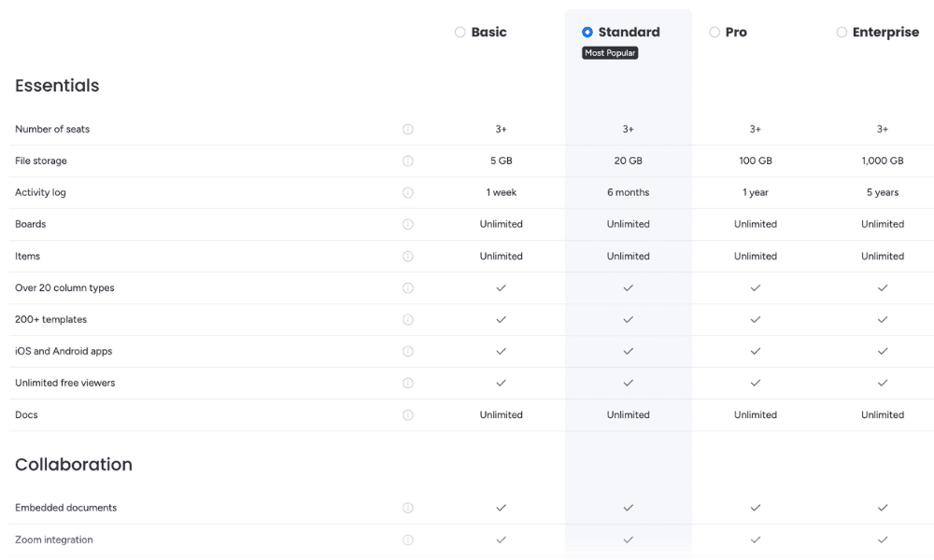This screenshot has width=934, height=560.
Task: Show info for Over 20 column types
Action: [x=408, y=288]
